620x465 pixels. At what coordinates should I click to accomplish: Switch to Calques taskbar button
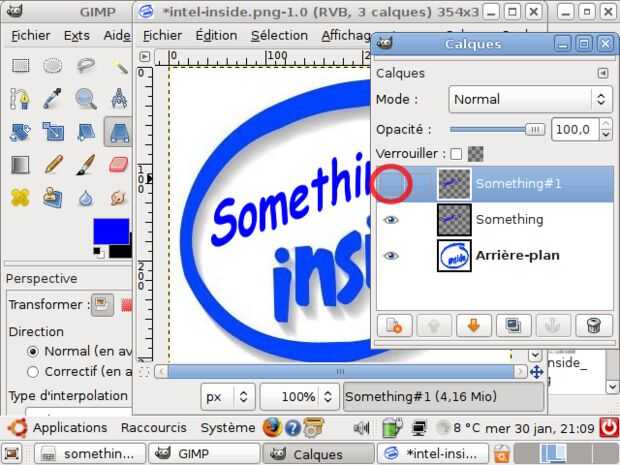(319, 454)
